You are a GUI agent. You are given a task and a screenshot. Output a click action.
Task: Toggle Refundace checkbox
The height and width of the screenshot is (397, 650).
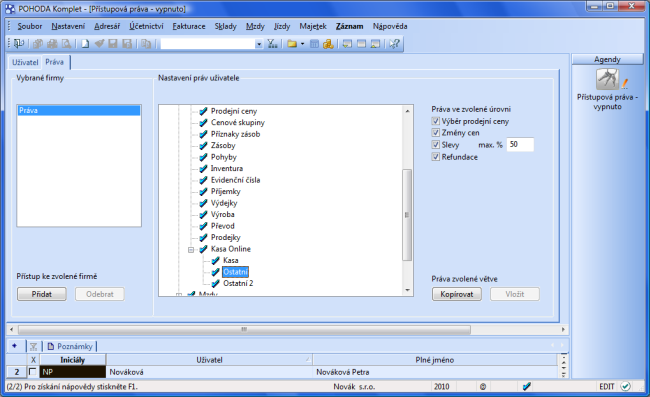pyautogui.click(x=435, y=157)
